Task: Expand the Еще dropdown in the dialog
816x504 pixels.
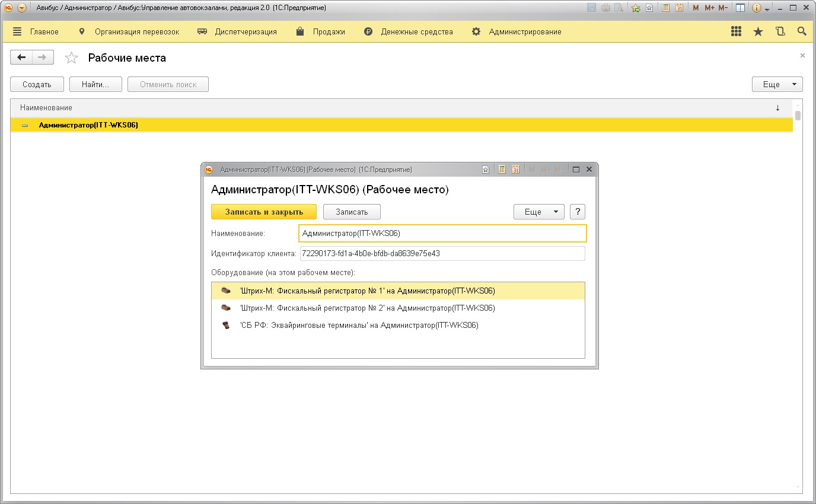Action: [538, 212]
